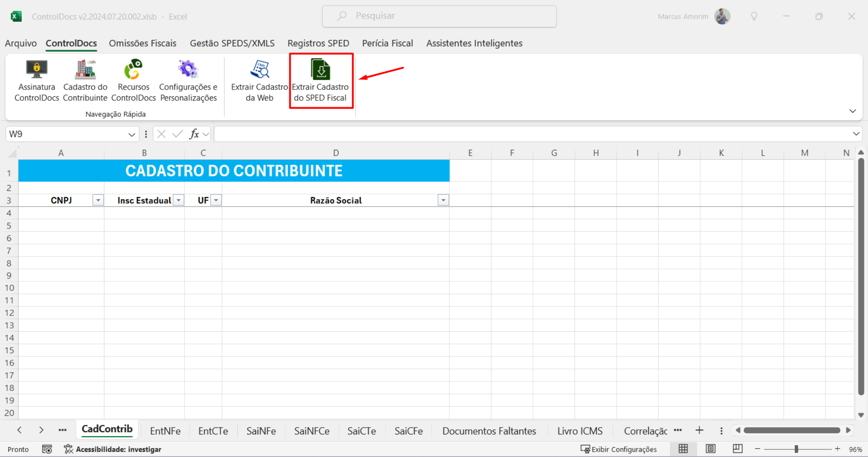Click Extrair Cadastro da Web icon
Image resolution: width=868 pixels, height=457 pixels.
[x=259, y=70]
